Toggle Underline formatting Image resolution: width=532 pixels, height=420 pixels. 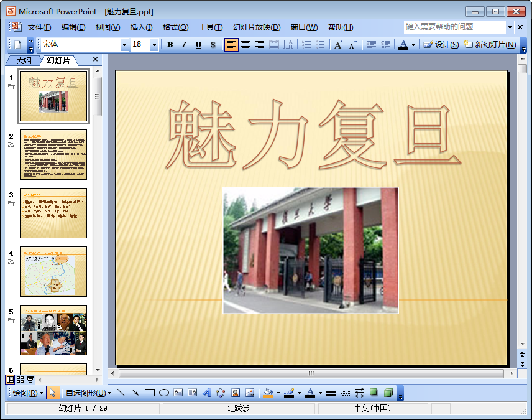[x=198, y=45]
